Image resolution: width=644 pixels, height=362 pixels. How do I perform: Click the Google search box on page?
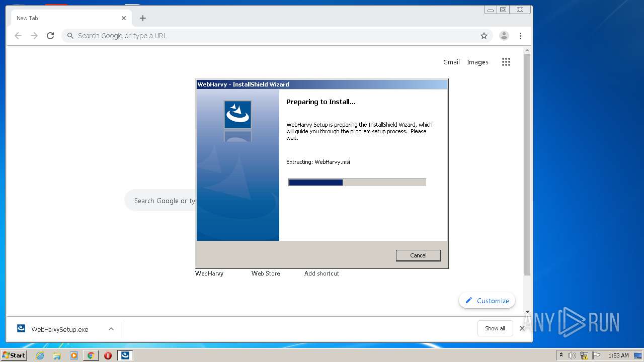160,201
